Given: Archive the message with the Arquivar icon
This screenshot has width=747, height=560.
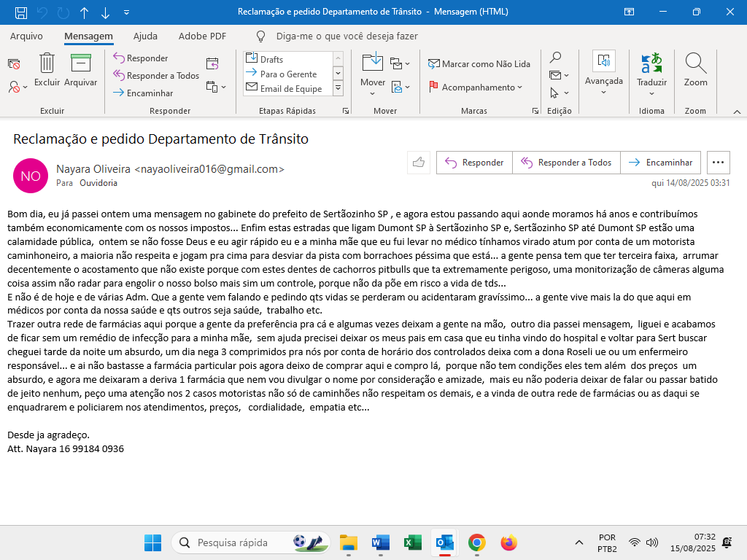Looking at the screenshot, I should point(80,64).
